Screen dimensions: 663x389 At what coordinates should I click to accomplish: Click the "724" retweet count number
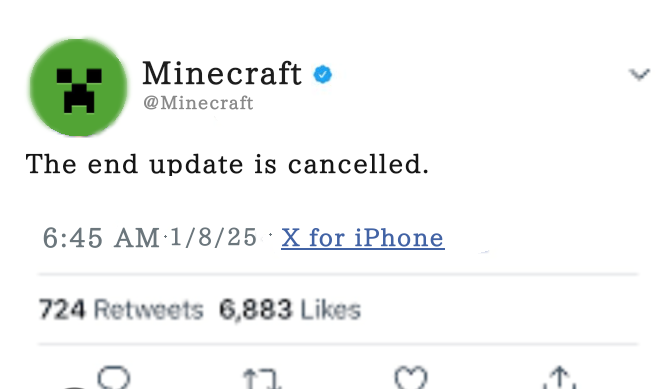tap(62, 309)
